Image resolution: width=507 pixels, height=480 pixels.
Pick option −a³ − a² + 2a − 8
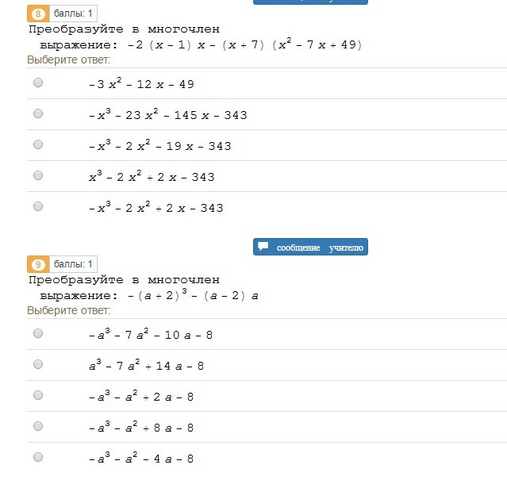coord(38,395)
